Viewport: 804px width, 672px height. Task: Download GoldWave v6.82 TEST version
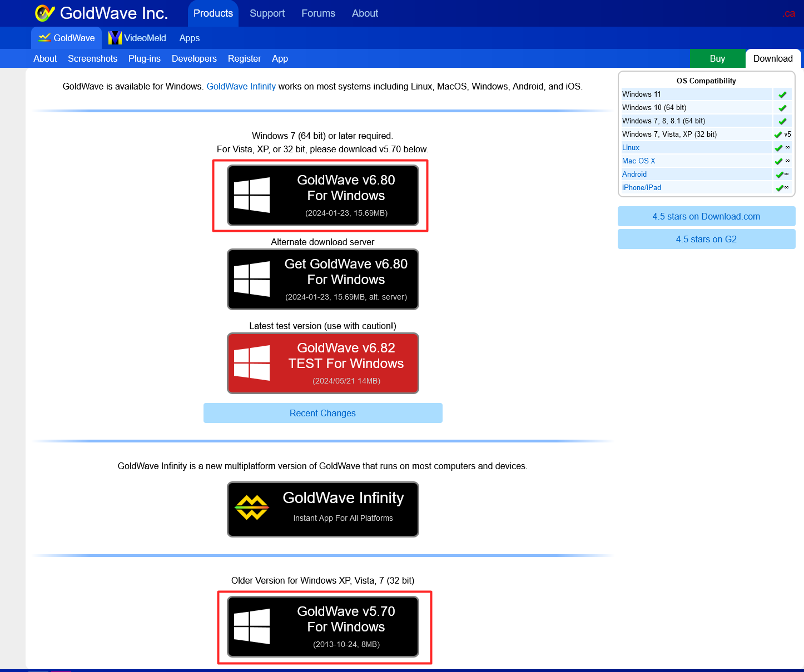click(322, 363)
